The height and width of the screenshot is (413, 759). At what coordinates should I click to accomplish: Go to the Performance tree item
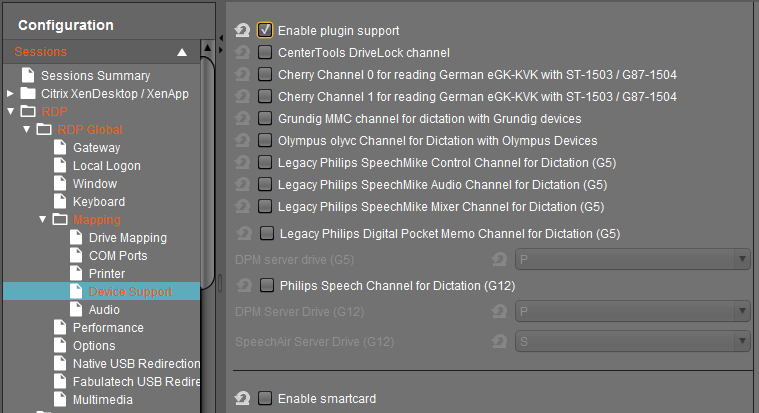(x=107, y=328)
